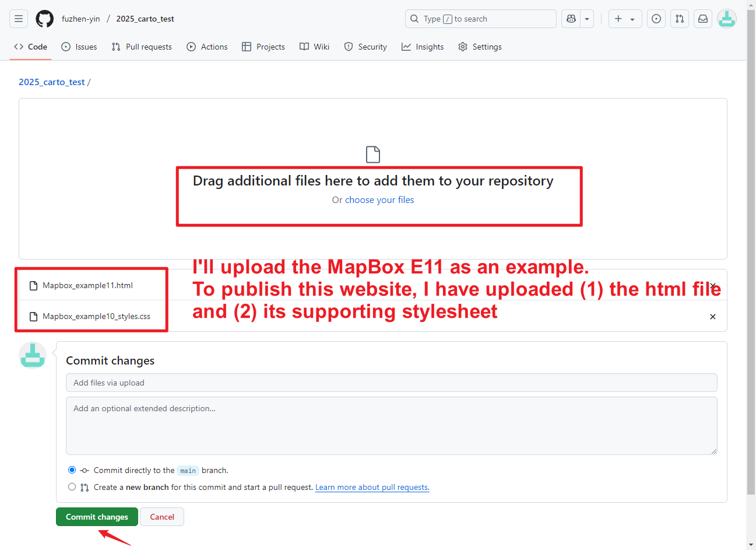Click the search magnifier icon
Screen dimensions: 756x550
coord(414,19)
